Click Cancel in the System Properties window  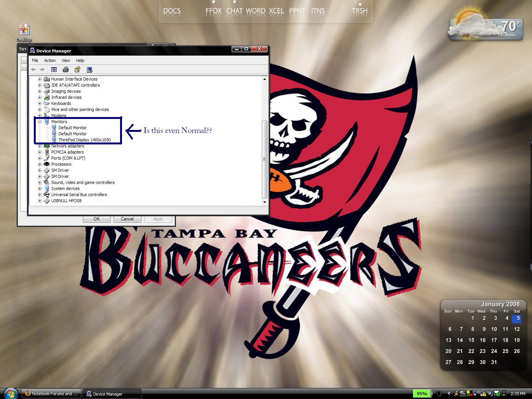127,219
